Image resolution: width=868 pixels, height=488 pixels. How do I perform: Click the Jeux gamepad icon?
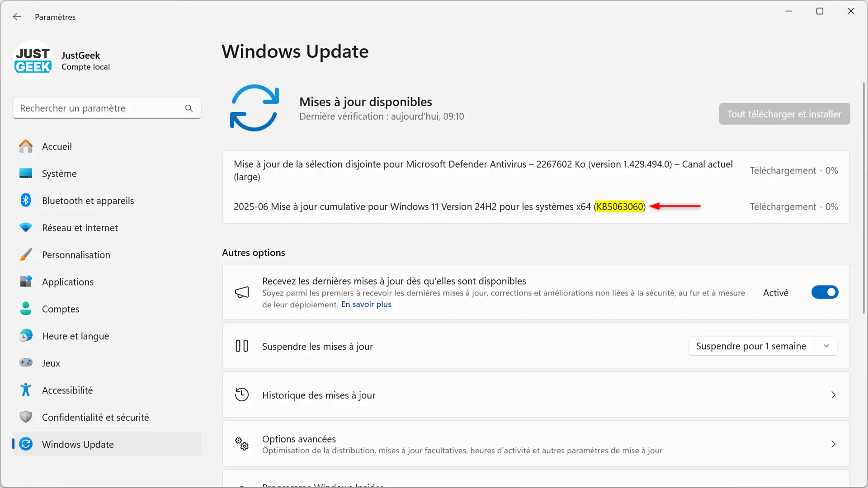[26, 362]
